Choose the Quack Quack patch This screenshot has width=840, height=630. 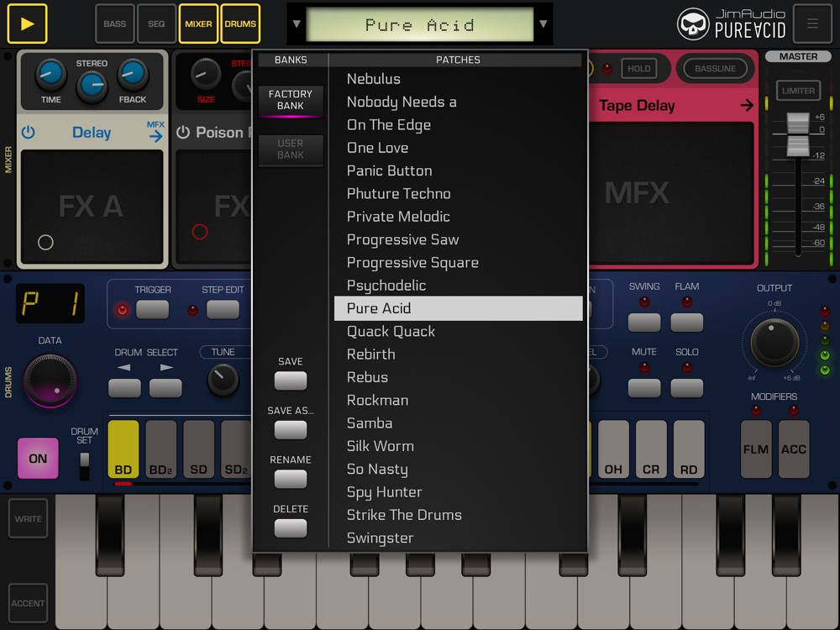click(458, 332)
